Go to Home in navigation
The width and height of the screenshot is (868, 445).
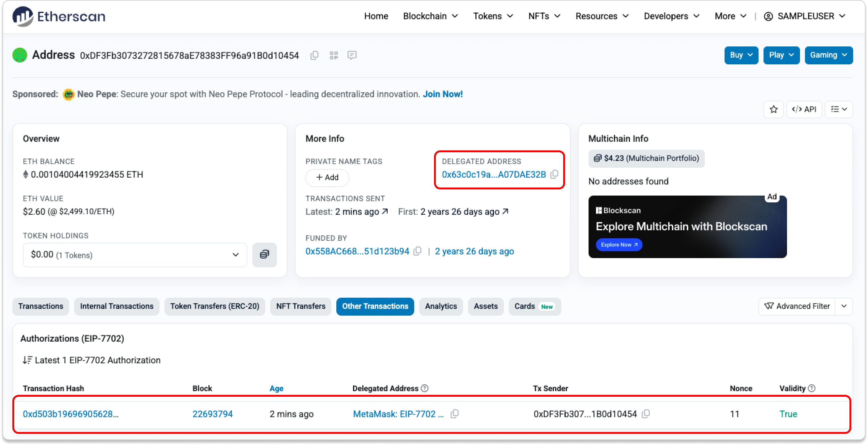coord(376,16)
